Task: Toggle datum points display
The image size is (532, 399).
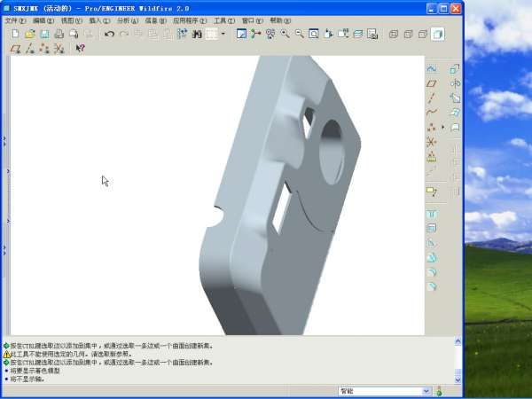Action: coord(44,49)
